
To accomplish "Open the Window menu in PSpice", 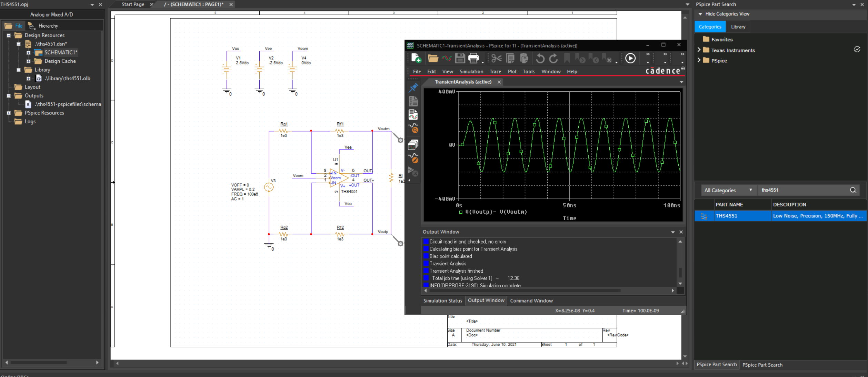I will click(551, 72).
